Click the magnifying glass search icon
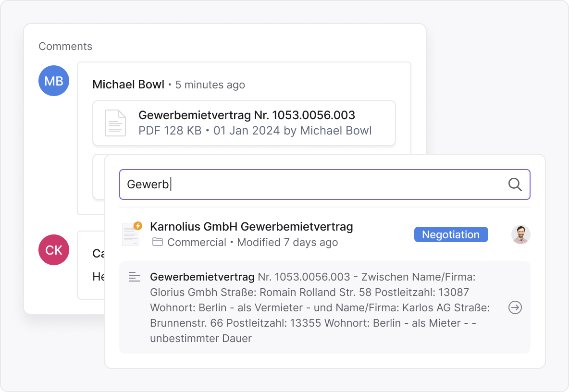The width and height of the screenshot is (569, 392). 515,184
